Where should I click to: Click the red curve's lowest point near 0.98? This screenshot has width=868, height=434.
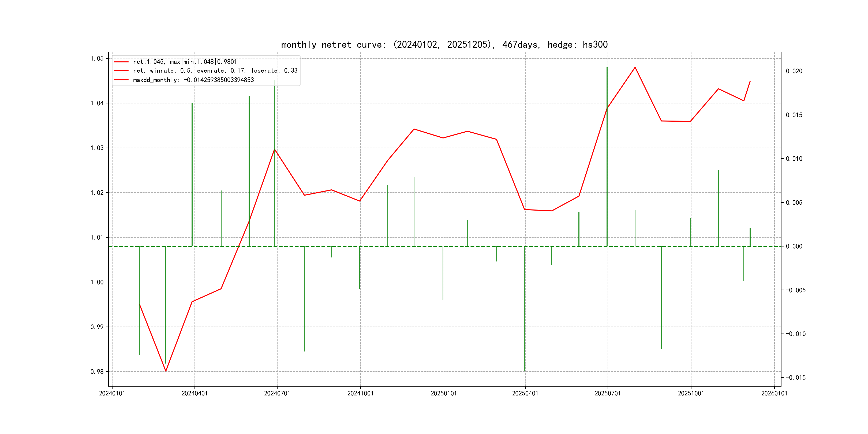click(166, 371)
